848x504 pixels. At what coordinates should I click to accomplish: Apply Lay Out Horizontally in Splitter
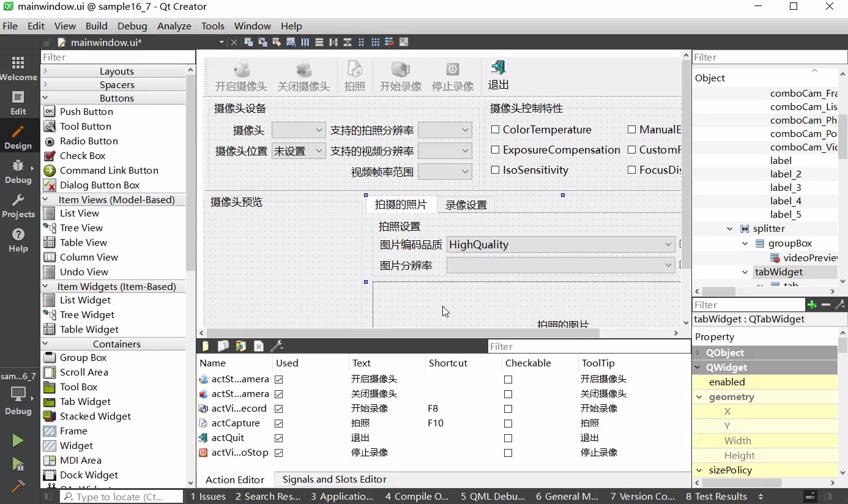(x=333, y=42)
